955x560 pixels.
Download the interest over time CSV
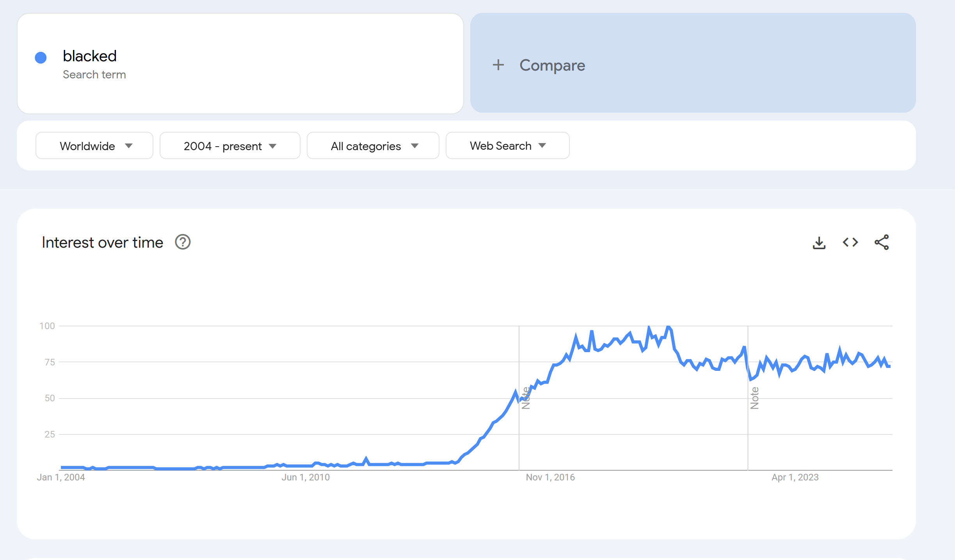click(819, 243)
